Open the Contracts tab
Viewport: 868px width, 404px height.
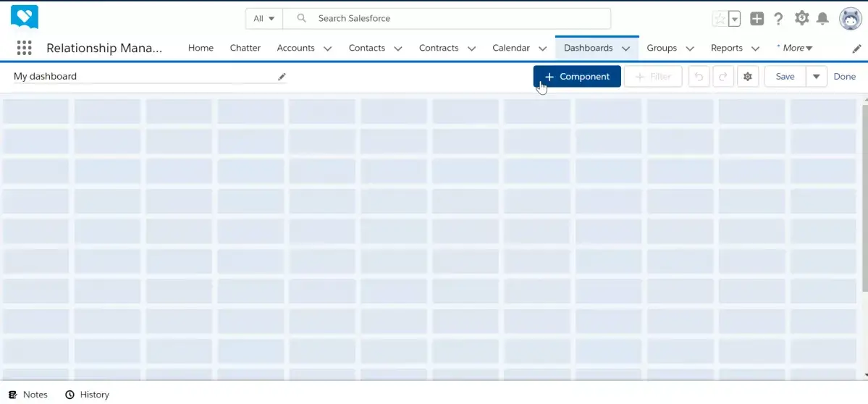(x=439, y=49)
